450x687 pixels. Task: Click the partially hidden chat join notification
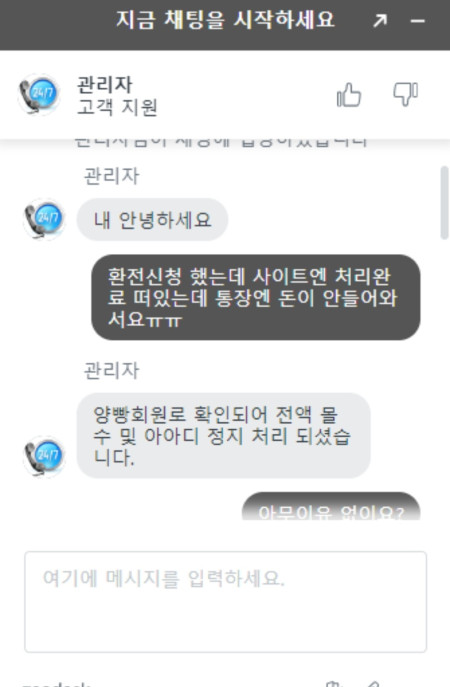(x=220, y=143)
